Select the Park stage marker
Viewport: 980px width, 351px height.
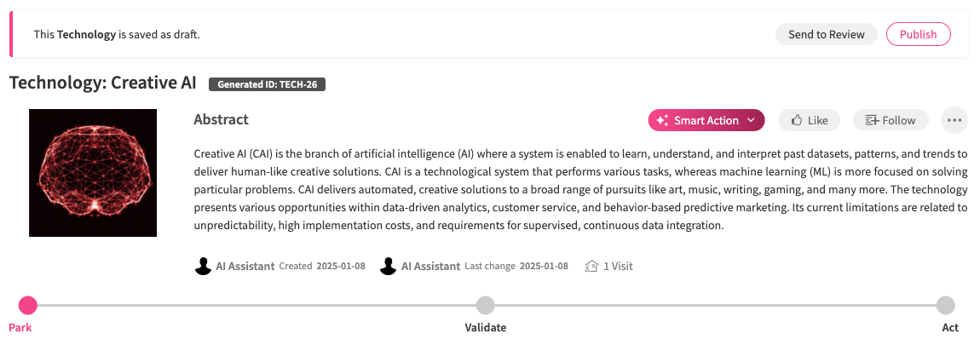tap(28, 305)
